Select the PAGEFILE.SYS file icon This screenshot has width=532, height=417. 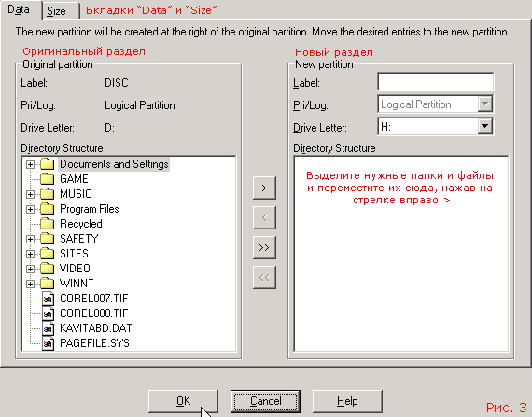click(48, 343)
